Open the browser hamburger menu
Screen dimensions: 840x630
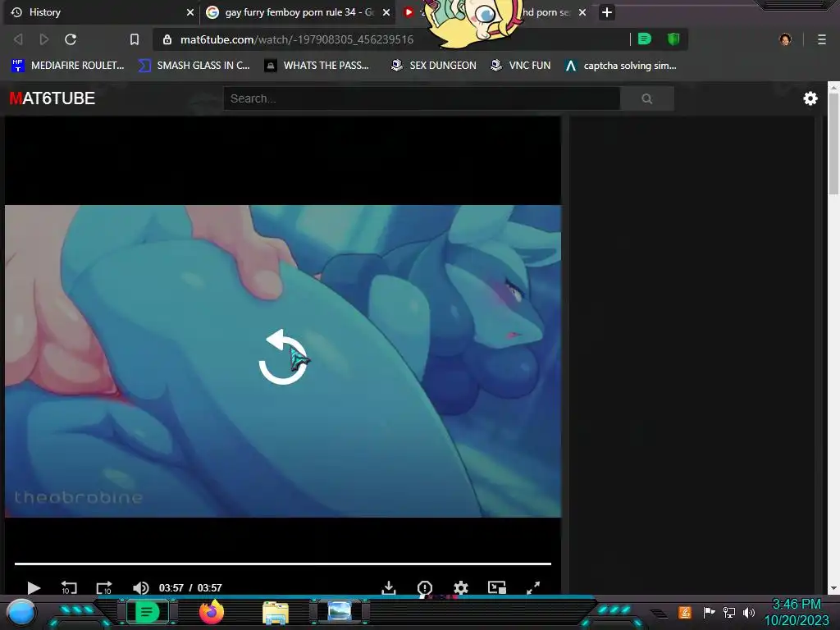(822, 39)
